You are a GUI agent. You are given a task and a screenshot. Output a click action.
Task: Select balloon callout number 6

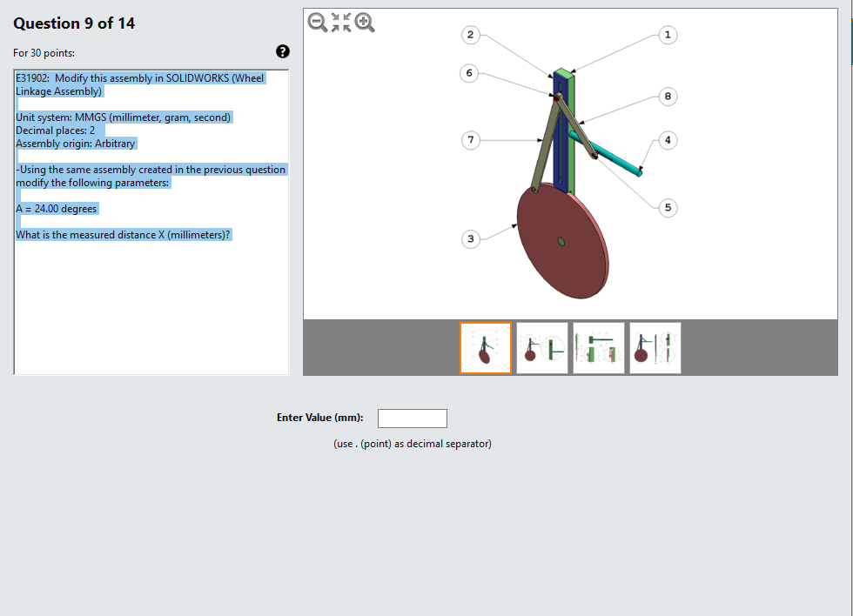point(469,73)
